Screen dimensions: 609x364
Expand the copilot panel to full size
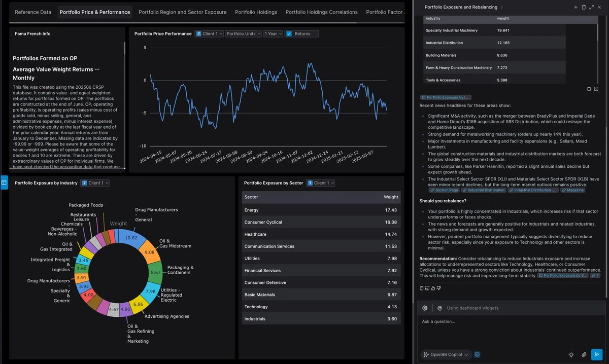592,7
